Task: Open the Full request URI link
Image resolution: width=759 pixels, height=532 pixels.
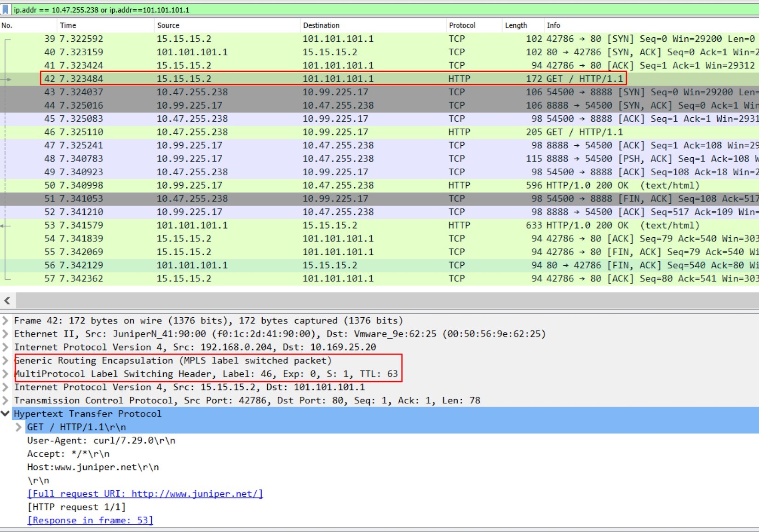Action: [145, 494]
